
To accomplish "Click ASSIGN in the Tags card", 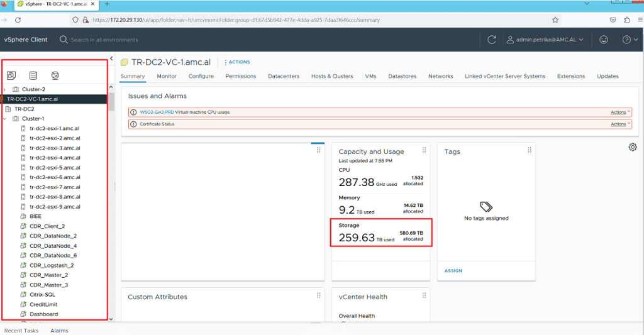I will 453,271.
